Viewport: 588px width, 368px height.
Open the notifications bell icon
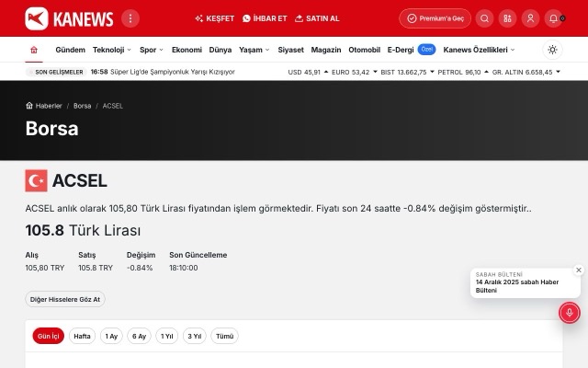pos(553,18)
